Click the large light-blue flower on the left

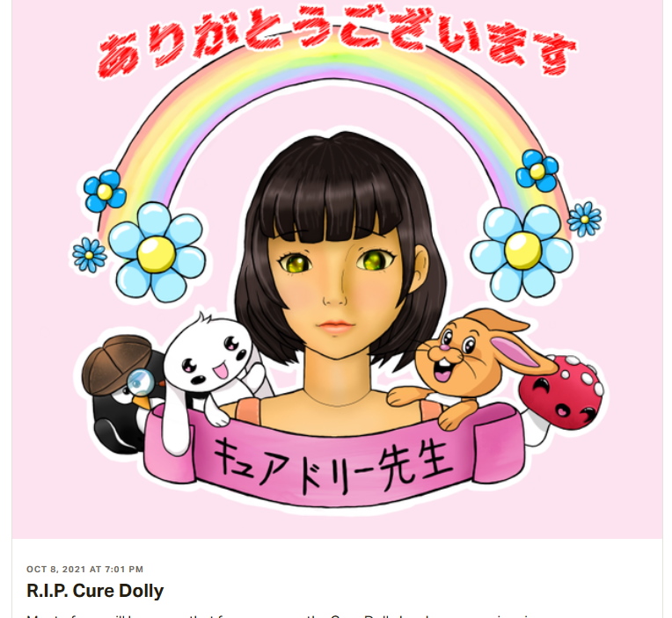pyautogui.click(x=157, y=252)
